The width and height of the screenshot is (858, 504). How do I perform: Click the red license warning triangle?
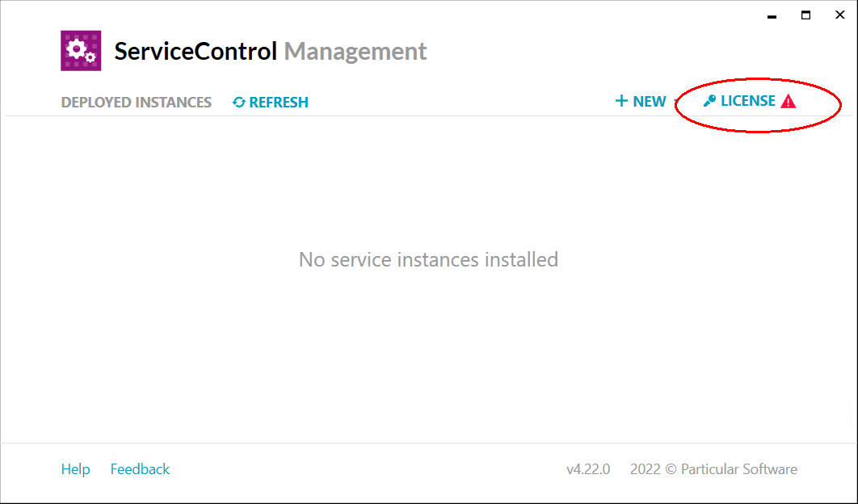point(788,101)
